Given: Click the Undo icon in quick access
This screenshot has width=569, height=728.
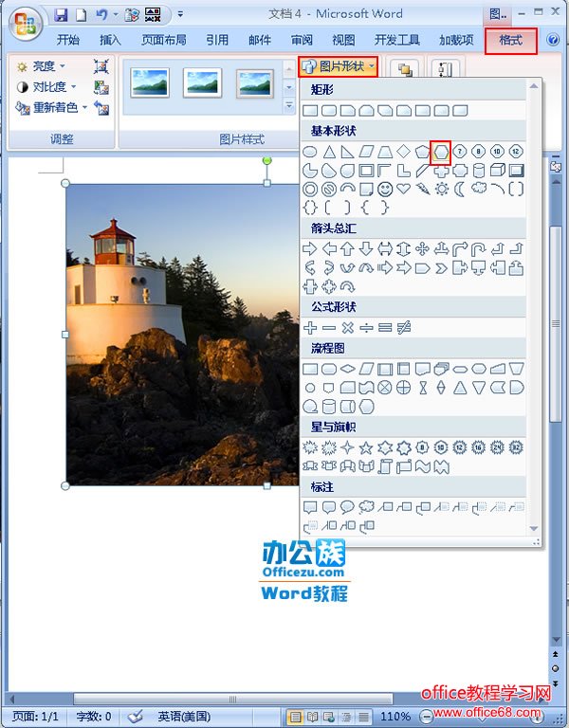Looking at the screenshot, I should [101, 15].
